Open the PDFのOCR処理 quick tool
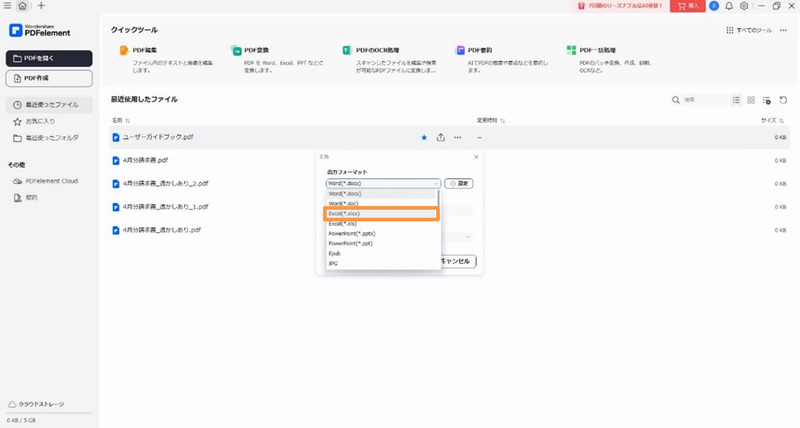This screenshot has height=428, width=800. (x=390, y=59)
